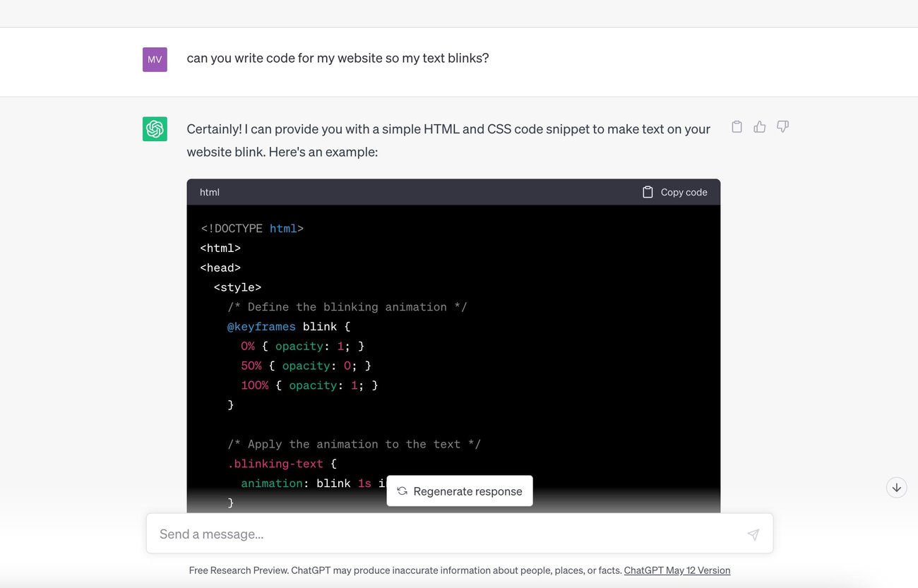Click the opacity property inside the keyframes
This screenshot has height=588, width=918.
[x=299, y=346]
